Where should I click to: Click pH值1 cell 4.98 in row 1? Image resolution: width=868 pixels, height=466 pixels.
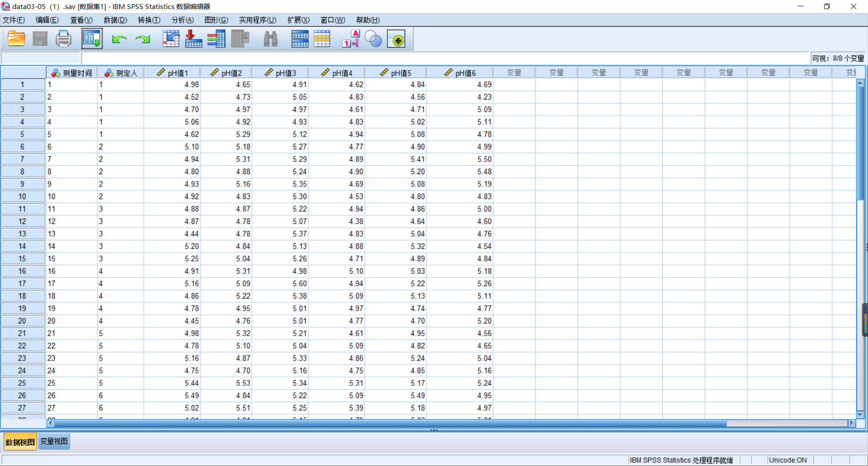[x=172, y=85]
